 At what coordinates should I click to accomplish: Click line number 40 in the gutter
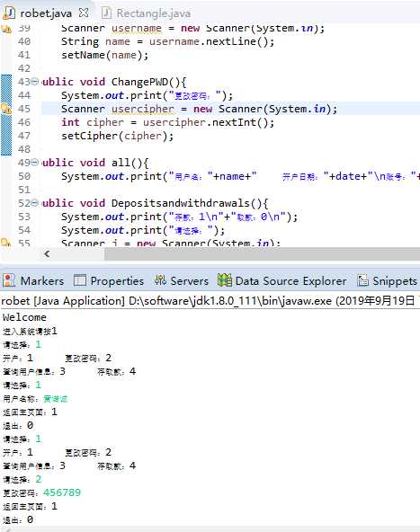tap(23, 41)
